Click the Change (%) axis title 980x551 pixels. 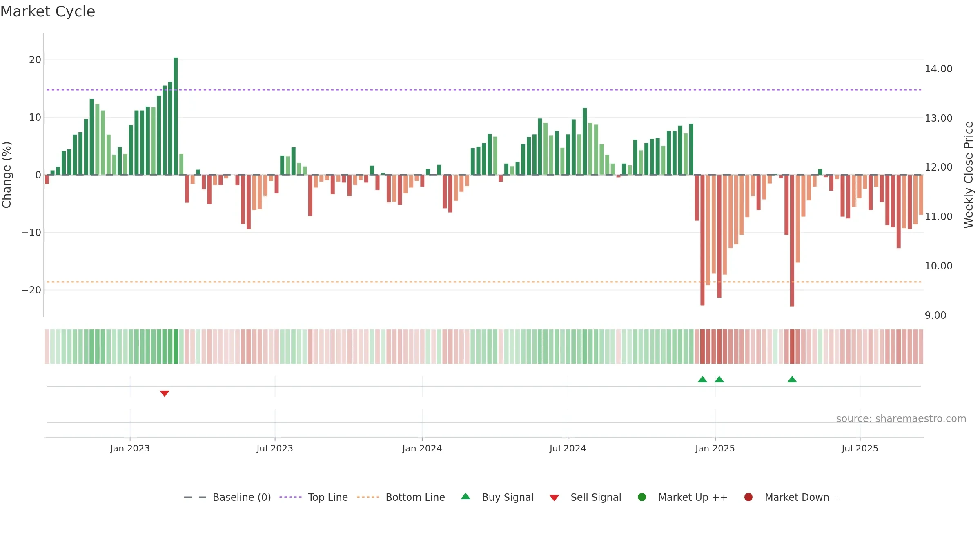point(7,175)
